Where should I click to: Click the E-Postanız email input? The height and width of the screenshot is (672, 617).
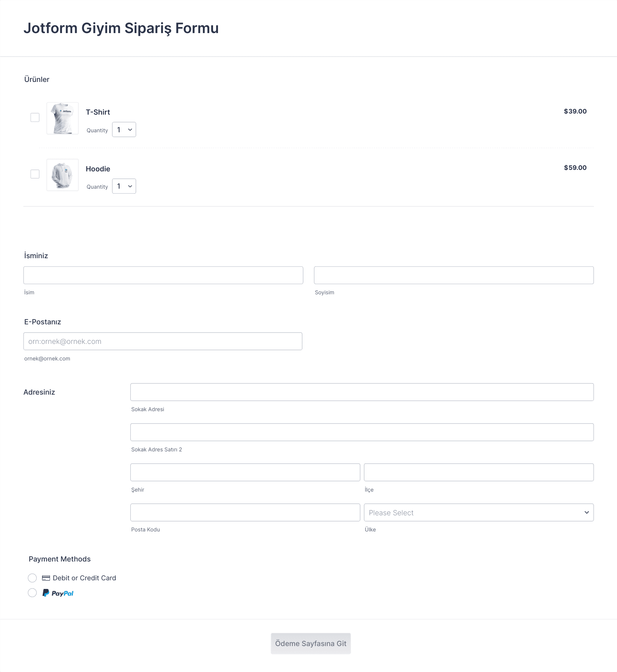163,341
